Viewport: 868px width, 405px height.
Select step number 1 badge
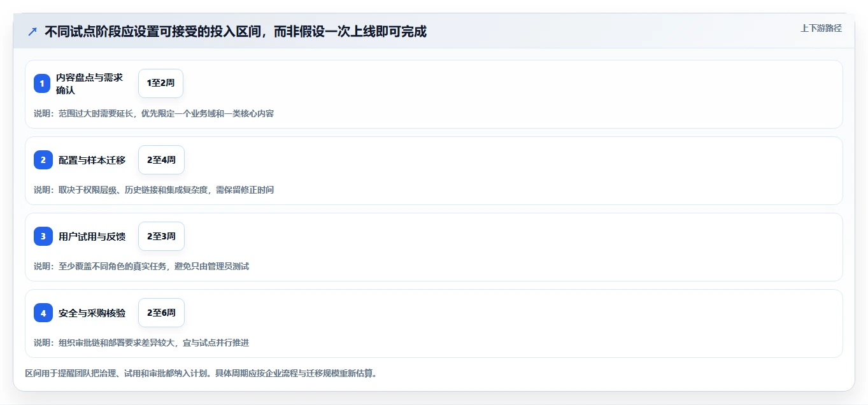(42, 83)
